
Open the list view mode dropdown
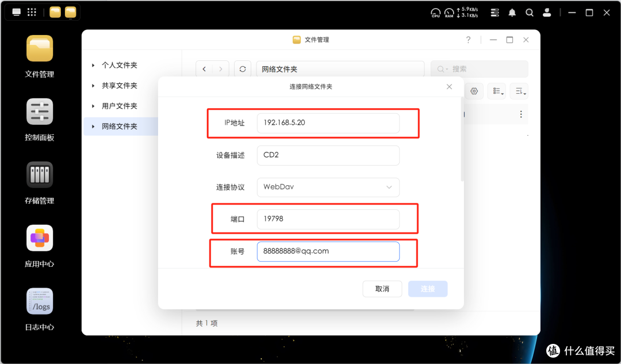pyautogui.click(x=497, y=91)
